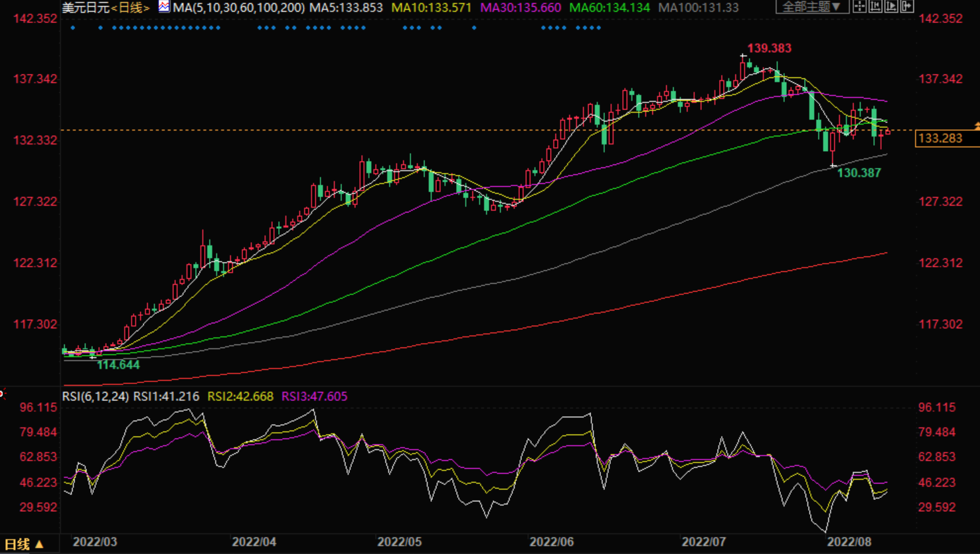Click the right axis 117.302 price label
The width and height of the screenshot is (980, 554).
pyautogui.click(x=940, y=324)
